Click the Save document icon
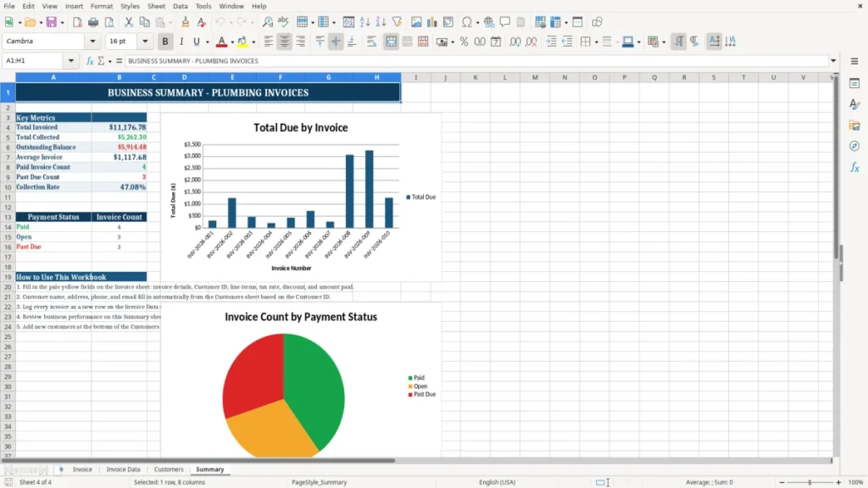The height and width of the screenshot is (488, 868). [x=52, y=22]
